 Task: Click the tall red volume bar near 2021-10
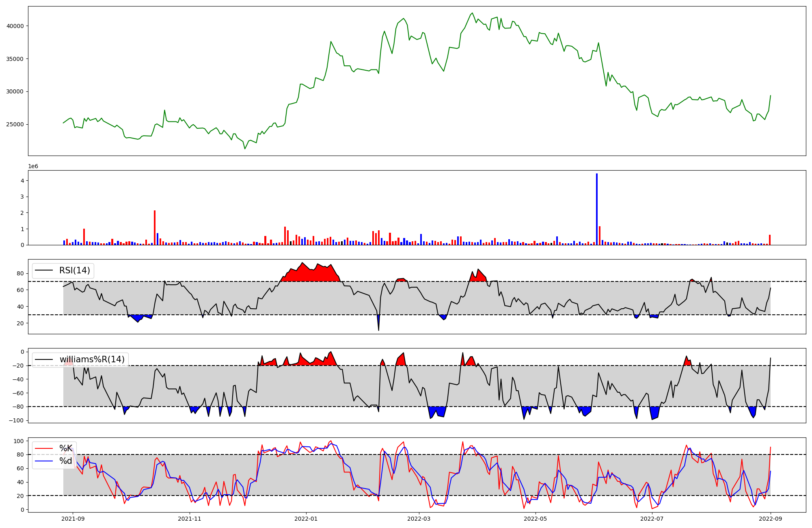click(x=155, y=227)
